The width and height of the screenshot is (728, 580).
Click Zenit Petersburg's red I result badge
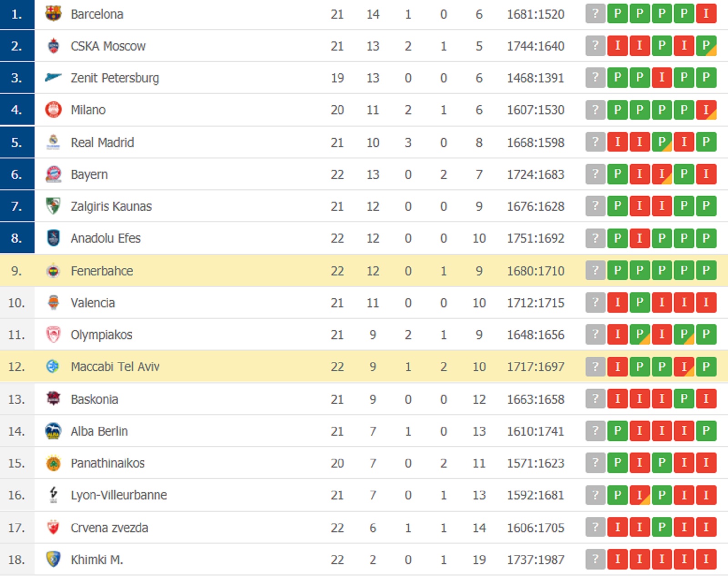tap(662, 77)
